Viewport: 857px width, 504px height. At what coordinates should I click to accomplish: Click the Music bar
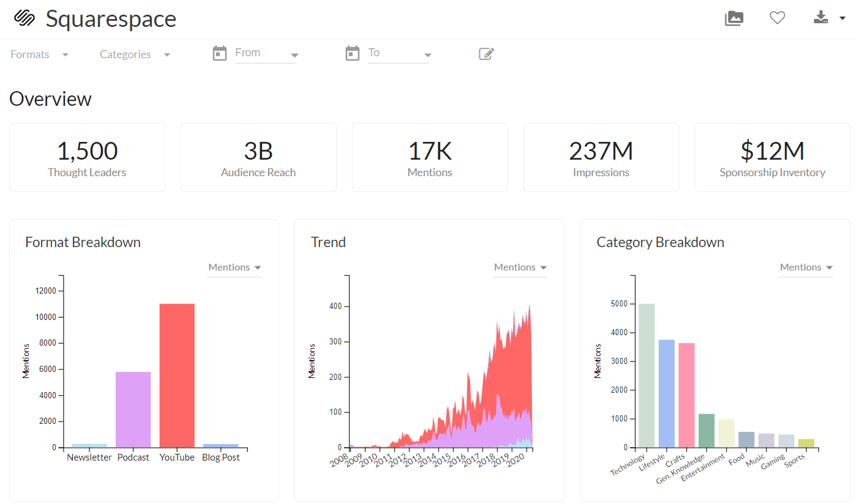[766, 440]
